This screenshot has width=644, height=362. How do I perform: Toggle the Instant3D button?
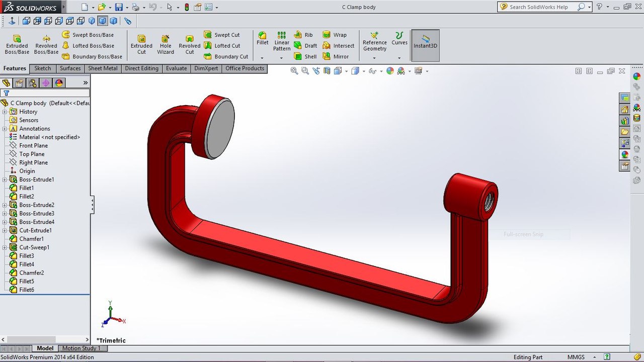click(426, 45)
